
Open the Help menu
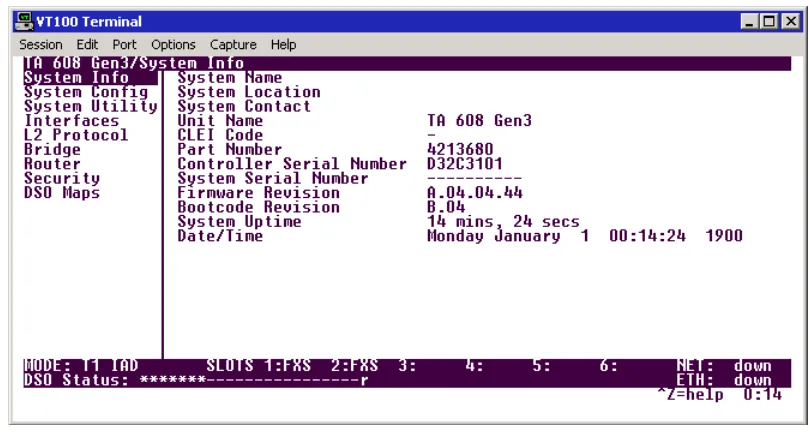[284, 45]
